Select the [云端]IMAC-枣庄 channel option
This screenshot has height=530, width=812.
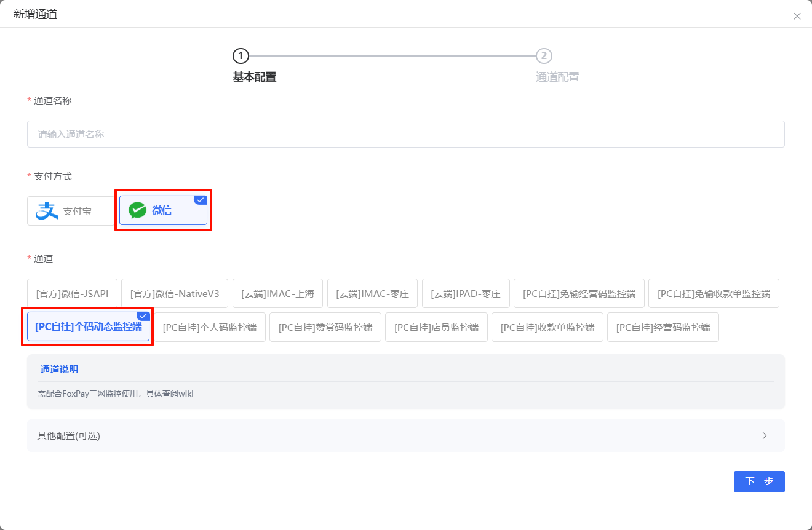click(372, 293)
